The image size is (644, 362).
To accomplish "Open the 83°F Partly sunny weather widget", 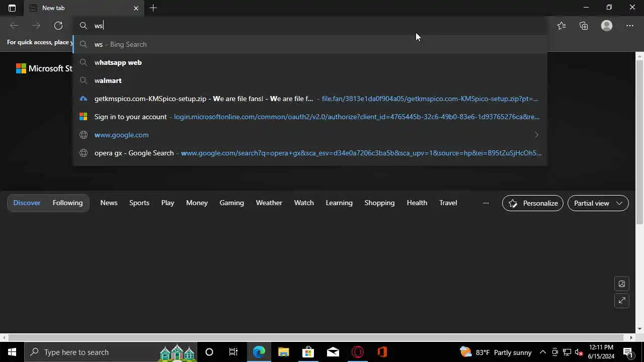I will pyautogui.click(x=496, y=352).
